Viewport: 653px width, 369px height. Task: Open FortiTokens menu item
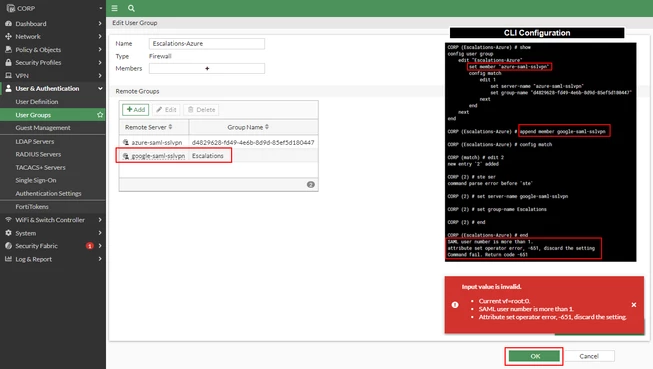[x=32, y=207]
